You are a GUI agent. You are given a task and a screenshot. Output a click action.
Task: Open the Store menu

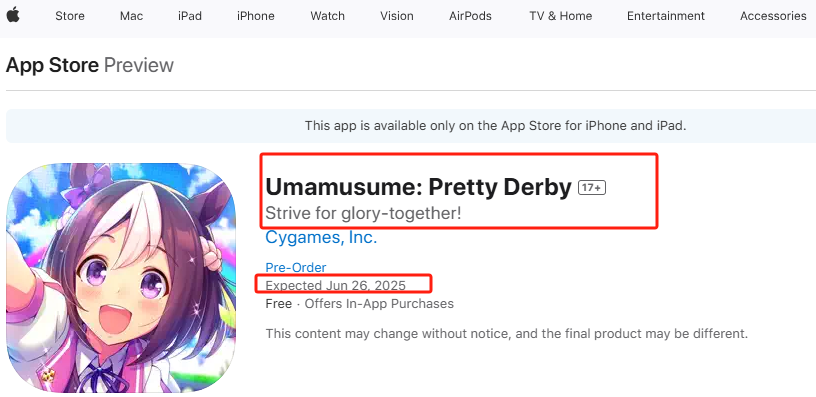70,16
